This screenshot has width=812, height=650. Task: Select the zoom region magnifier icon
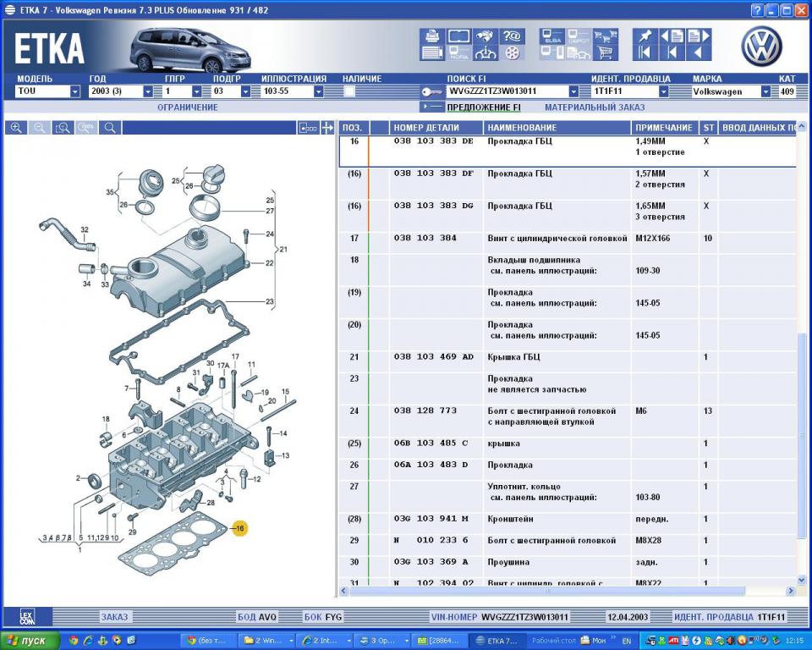point(63,128)
